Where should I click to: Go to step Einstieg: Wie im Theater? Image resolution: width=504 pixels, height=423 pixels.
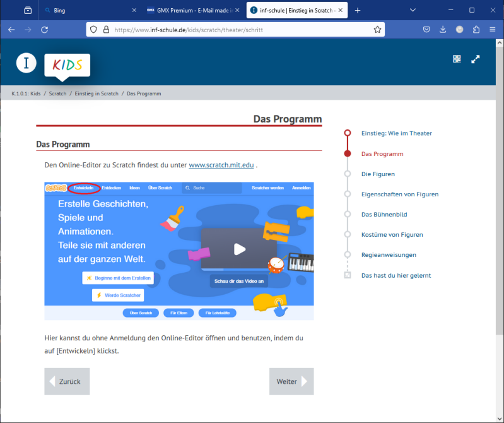pyautogui.click(x=396, y=133)
